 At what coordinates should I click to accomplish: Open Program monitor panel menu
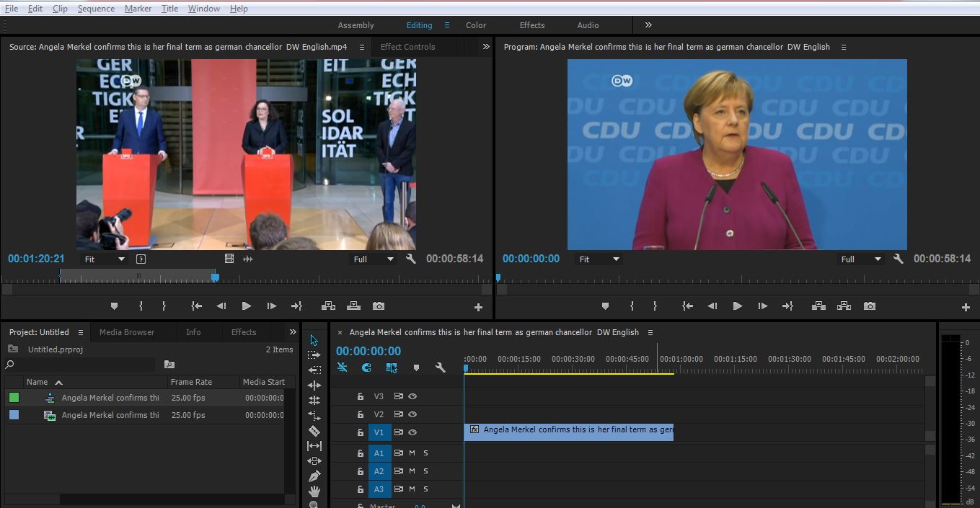point(843,47)
